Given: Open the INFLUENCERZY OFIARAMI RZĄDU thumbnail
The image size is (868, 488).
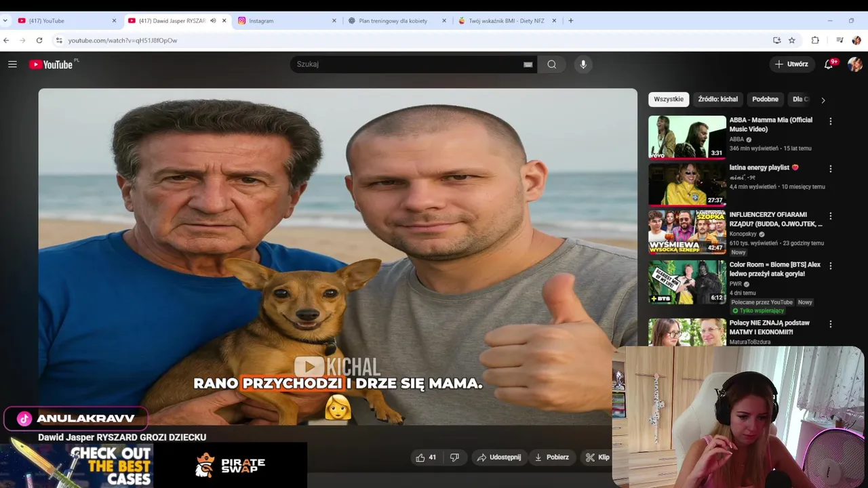Looking at the screenshot, I should (687, 232).
